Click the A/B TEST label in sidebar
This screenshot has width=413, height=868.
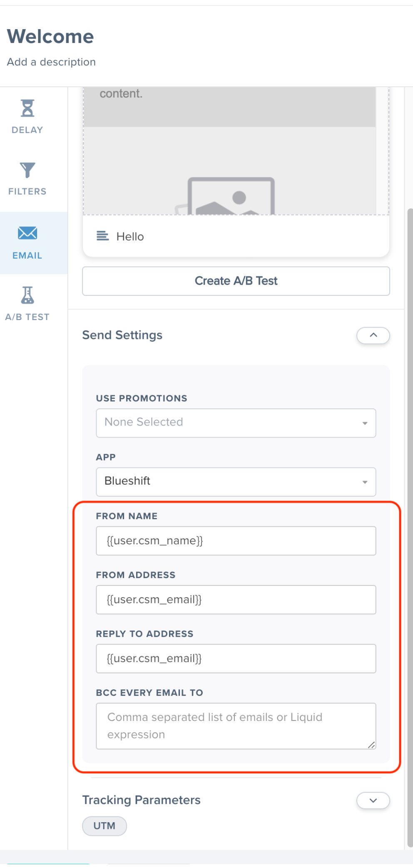tap(27, 317)
